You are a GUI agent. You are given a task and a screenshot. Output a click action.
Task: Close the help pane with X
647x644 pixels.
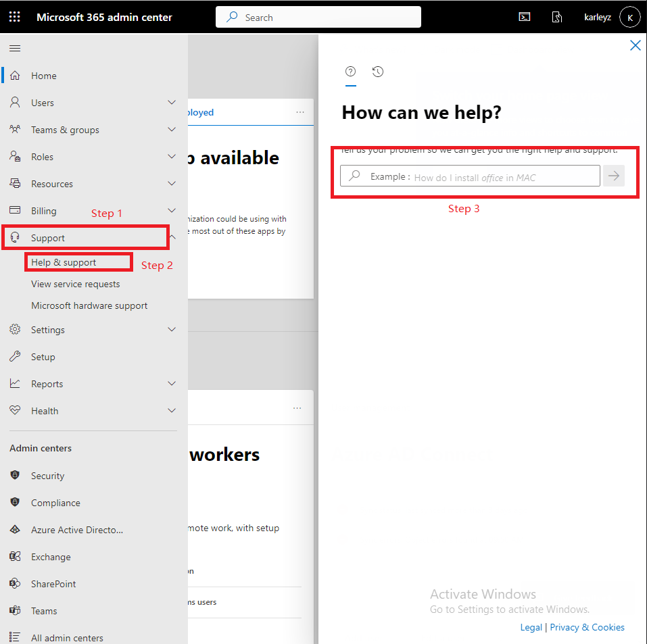click(x=636, y=45)
